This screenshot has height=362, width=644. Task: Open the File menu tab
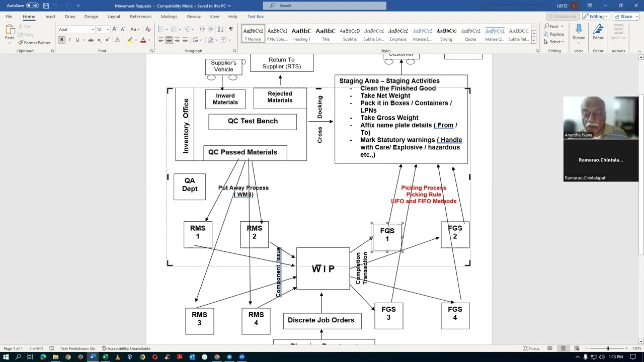click(x=9, y=17)
